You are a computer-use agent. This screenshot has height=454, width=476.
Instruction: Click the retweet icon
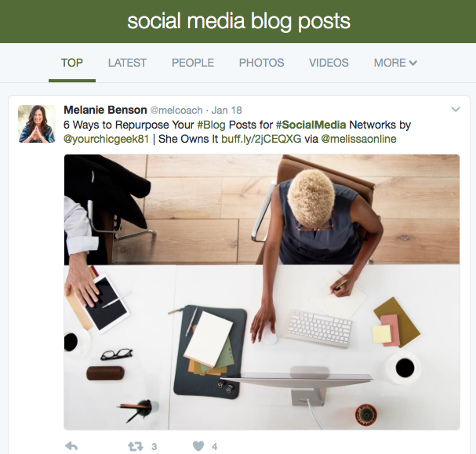click(135, 446)
